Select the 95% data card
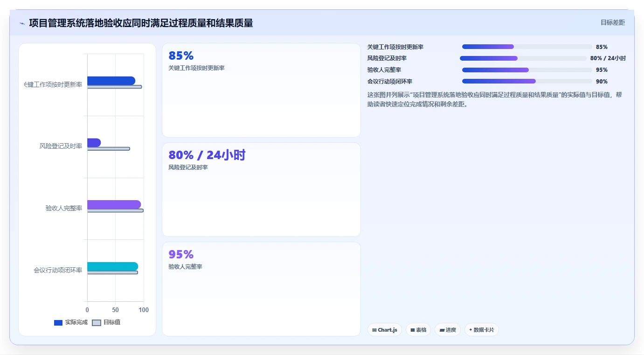The image size is (644, 355). (261, 289)
